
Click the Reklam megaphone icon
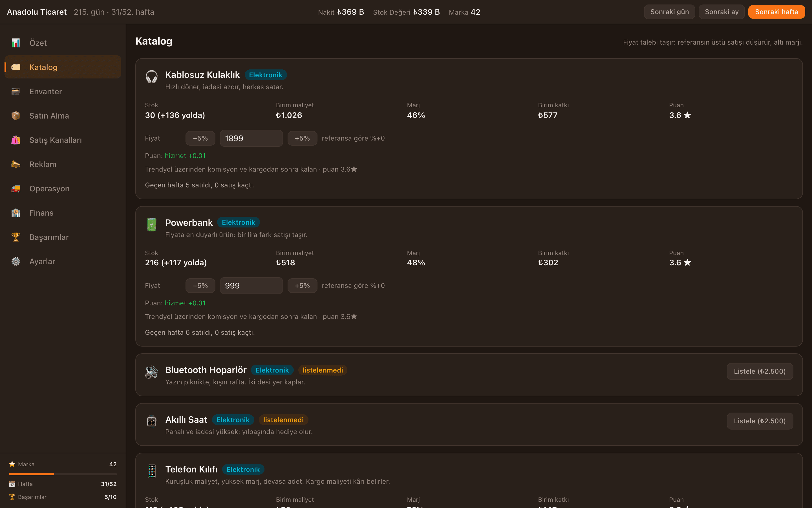(16, 164)
